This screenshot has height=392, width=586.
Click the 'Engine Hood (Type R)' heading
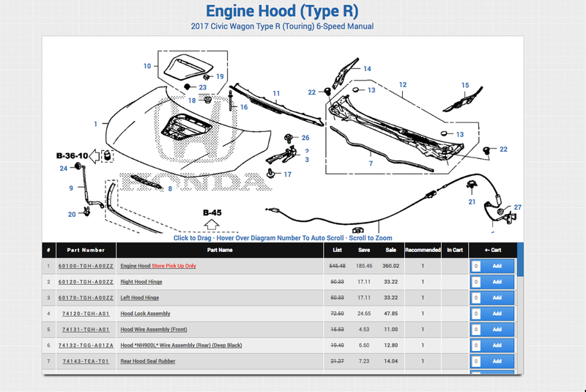click(x=282, y=11)
